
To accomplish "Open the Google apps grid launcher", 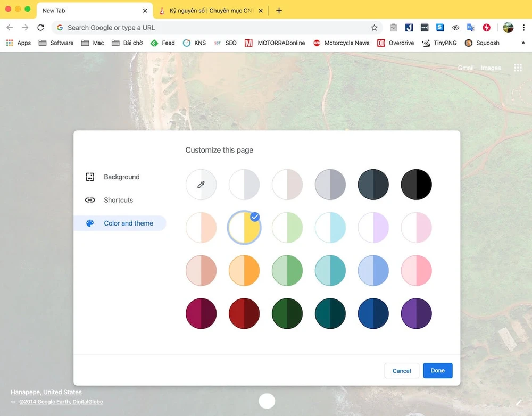I will point(518,68).
